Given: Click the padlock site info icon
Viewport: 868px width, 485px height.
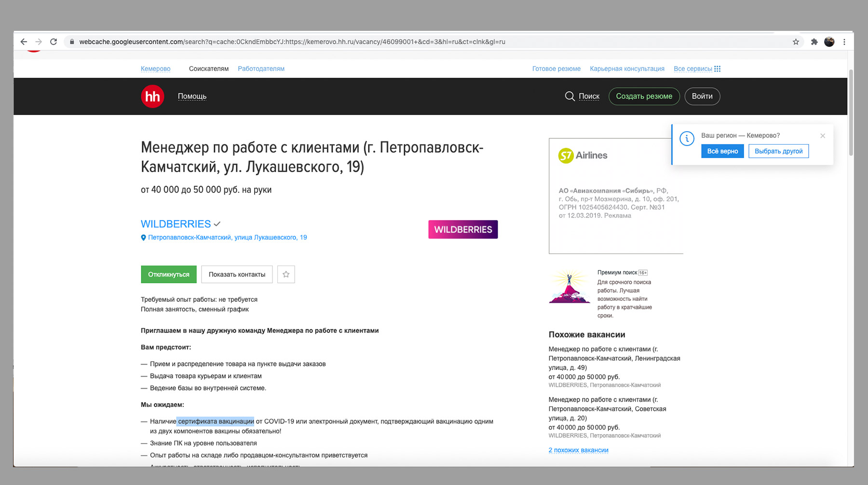Looking at the screenshot, I should 72,42.
